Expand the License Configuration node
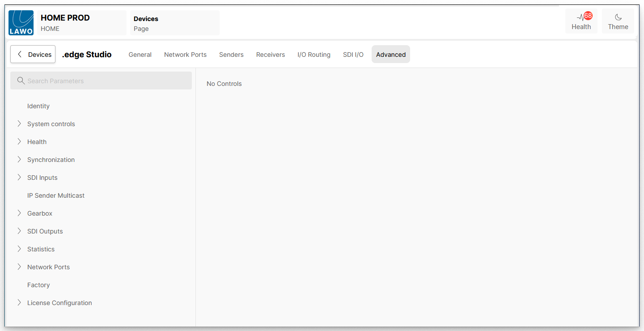This screenshot has width=644, height=331. click(19, 303)
